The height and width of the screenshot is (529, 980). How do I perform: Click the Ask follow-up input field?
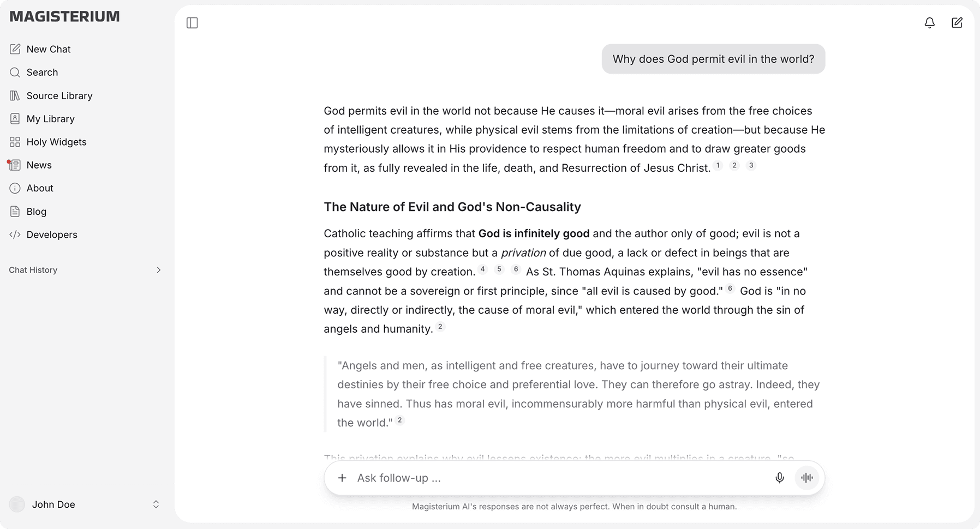(557, 478)
